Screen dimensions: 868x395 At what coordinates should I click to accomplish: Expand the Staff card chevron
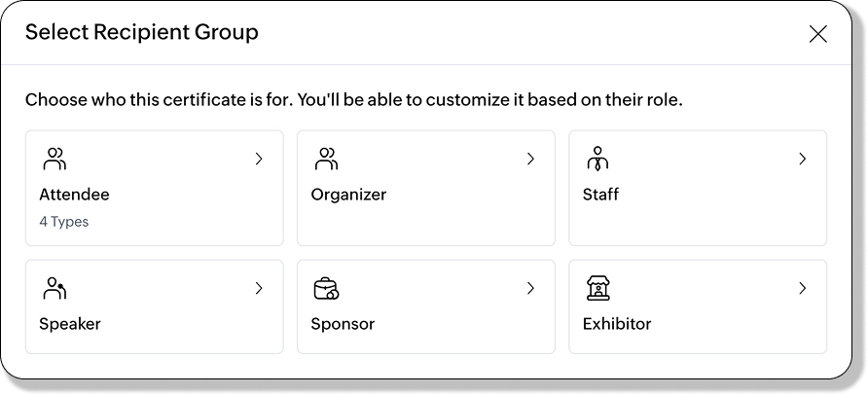pyautogui.click(x=802, y=159)
